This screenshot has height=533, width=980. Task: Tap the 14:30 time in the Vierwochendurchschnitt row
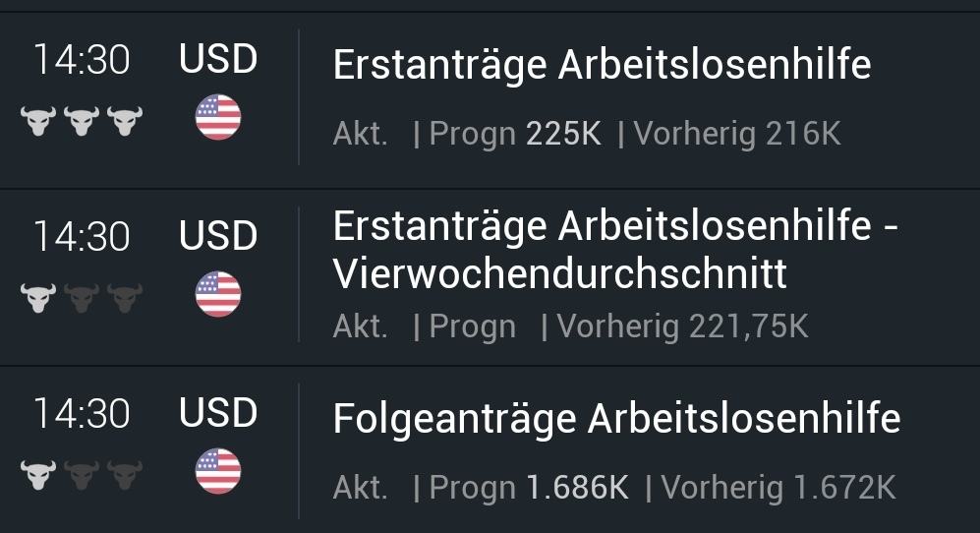[x=82, y=237]
